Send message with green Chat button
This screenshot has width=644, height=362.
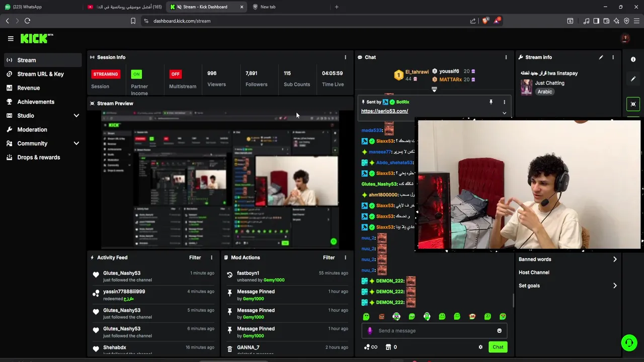click(x=498, y=347)
